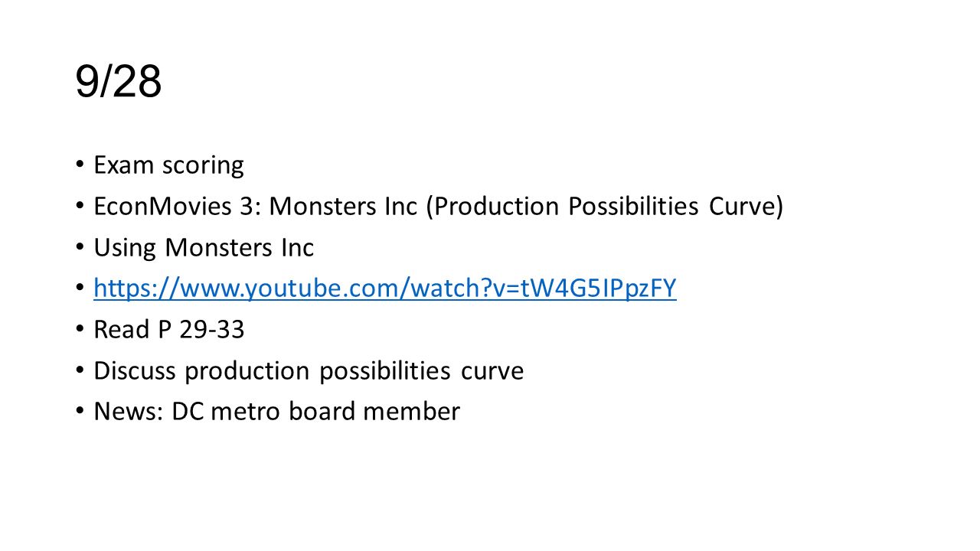Screen dimensions: 980x551
Task: Click the bullet dot before Using Monsters Inc
Action: (80, 248)
